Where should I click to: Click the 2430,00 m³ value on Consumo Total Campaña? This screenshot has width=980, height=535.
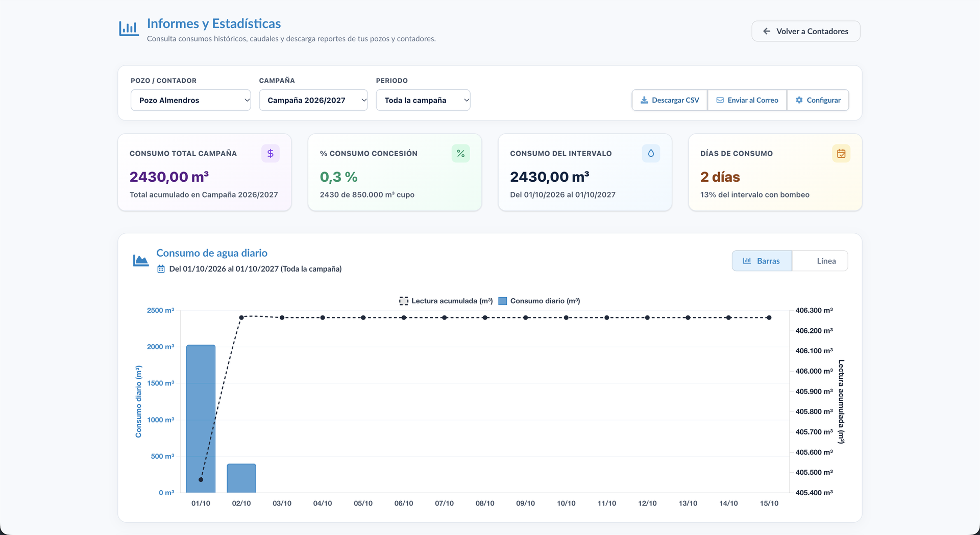tap(169, 177)
